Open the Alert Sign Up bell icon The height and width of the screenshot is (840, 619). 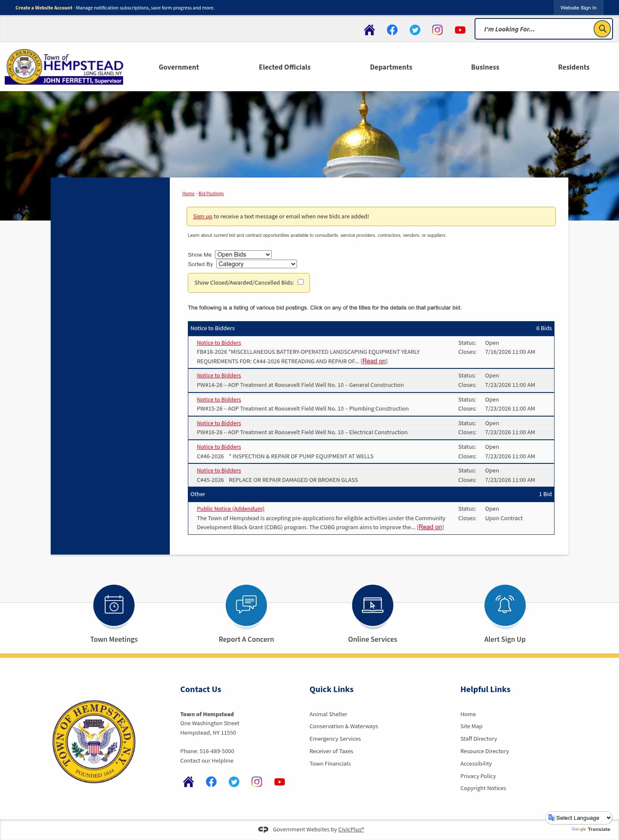click(505, 605)
